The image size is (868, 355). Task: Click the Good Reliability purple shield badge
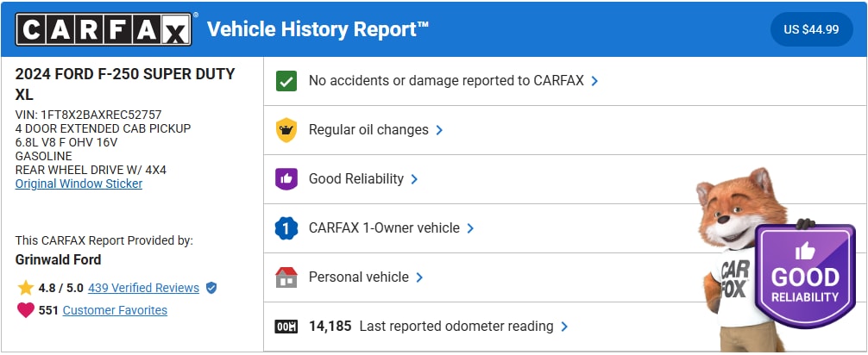pos(804,276)
